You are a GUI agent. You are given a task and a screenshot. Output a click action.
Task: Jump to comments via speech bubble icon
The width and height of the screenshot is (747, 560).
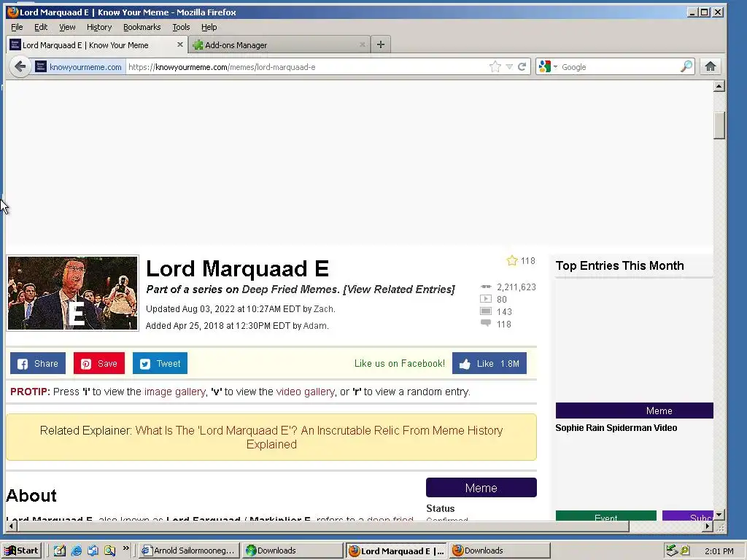pos(485,323)
